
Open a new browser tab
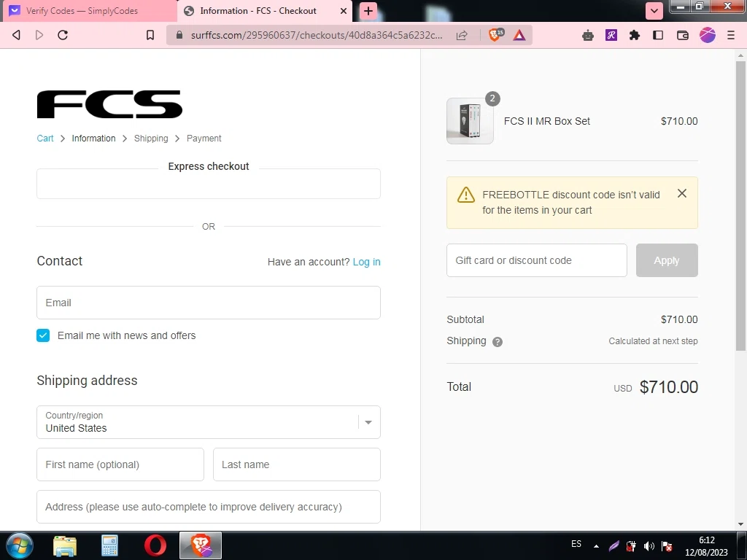(x=368, y=10)
